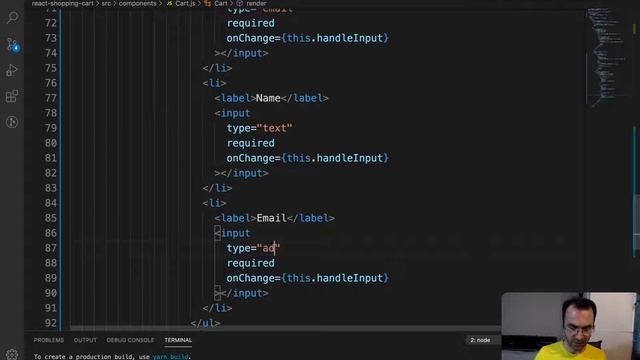Click the 'components' breadcrumb segment
This screenshot has width=640, height=360.
(x=138, y=3)
